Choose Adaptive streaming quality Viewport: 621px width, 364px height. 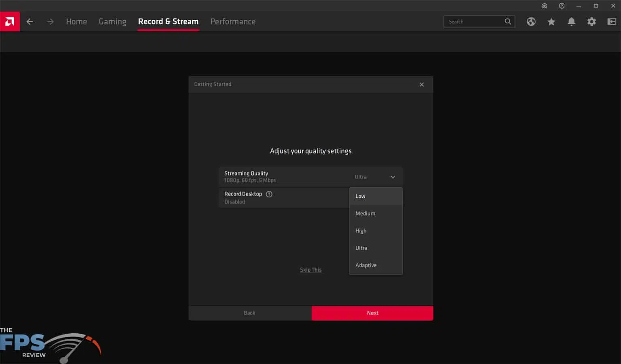point(376,265)
